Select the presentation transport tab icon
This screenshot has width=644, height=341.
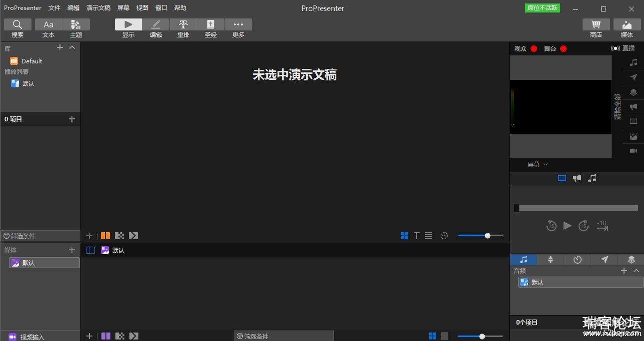[562, 178]
